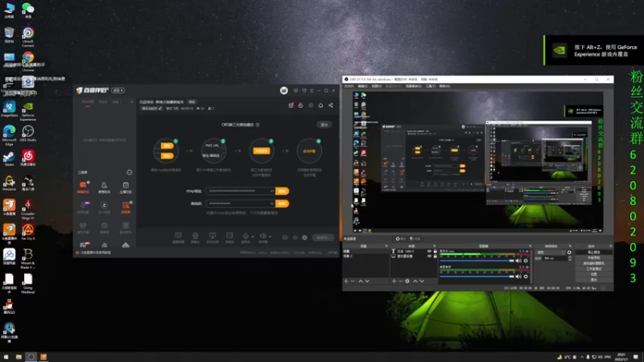Click speaker icon in companion bottom bar
This screenshot has width=644, height=362.
263,236
